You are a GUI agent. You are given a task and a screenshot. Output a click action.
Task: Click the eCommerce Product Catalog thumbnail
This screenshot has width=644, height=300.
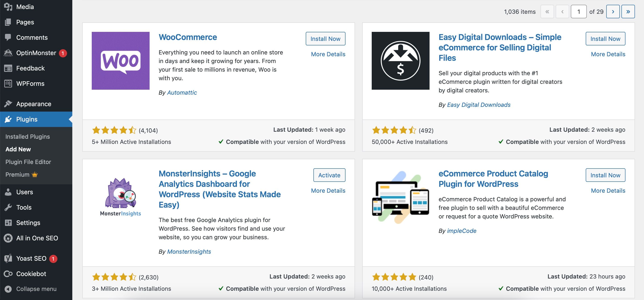(400, 197)
